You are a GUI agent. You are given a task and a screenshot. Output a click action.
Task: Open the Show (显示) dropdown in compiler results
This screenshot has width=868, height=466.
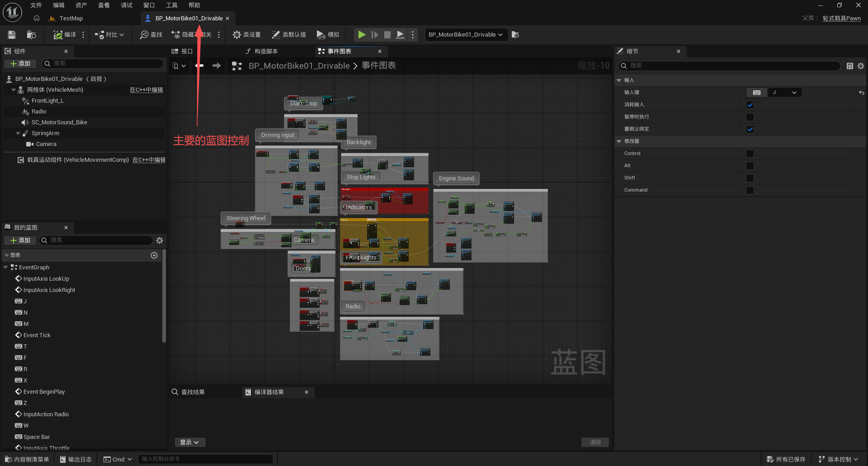point(190,442)
